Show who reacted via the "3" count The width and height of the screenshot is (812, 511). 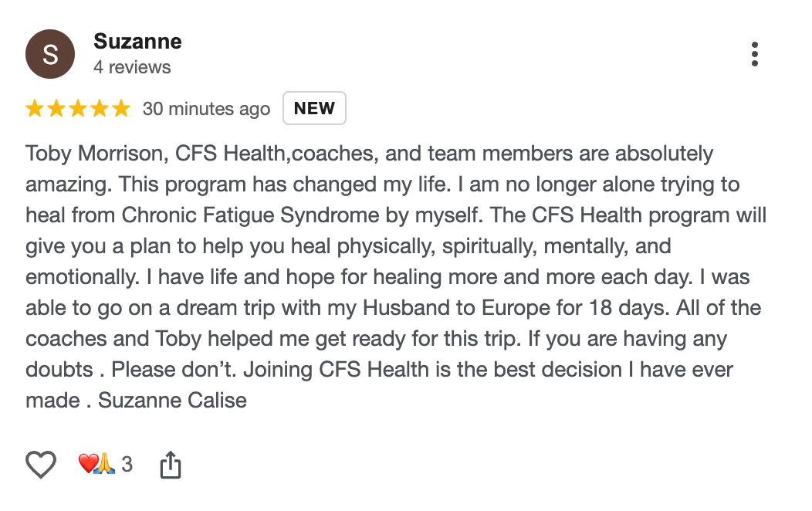pos(127,465)
